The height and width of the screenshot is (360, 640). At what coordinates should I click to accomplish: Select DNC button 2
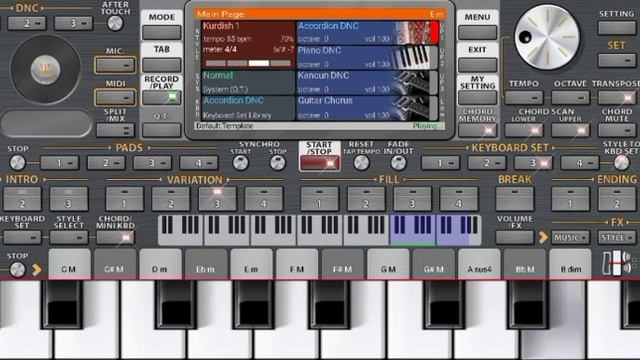[x=27, y=23]
